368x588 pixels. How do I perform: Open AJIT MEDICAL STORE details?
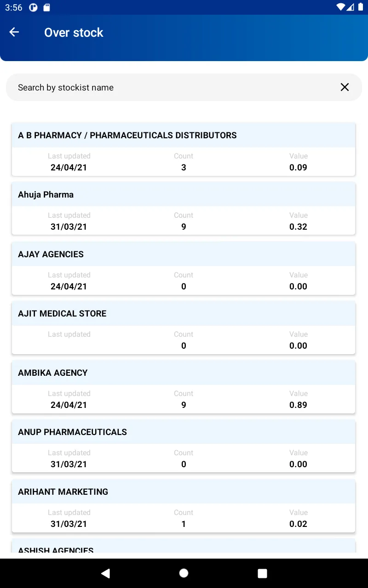click(x=184, y=328)
